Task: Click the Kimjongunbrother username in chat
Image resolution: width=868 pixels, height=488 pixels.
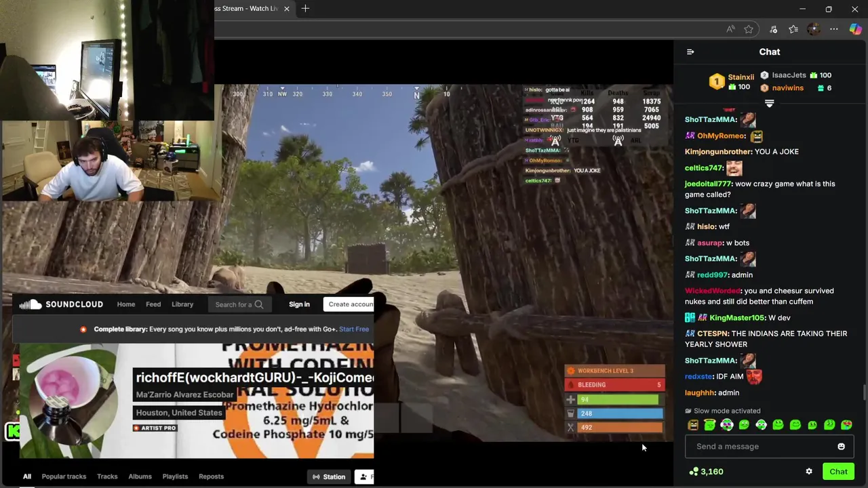Action: pos(717,152)
